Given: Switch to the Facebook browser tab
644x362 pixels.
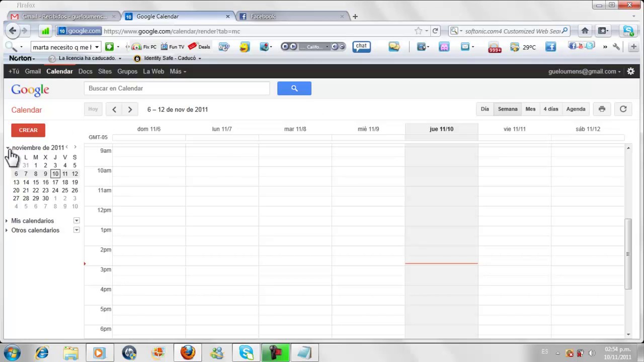Looking at the screenshot, I should point(292,17).
